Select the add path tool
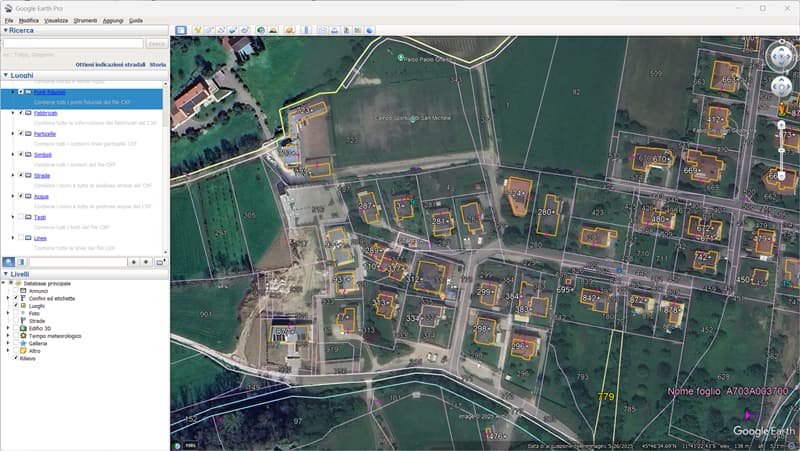Screen dimensions: 800x451 click(220, 30)
